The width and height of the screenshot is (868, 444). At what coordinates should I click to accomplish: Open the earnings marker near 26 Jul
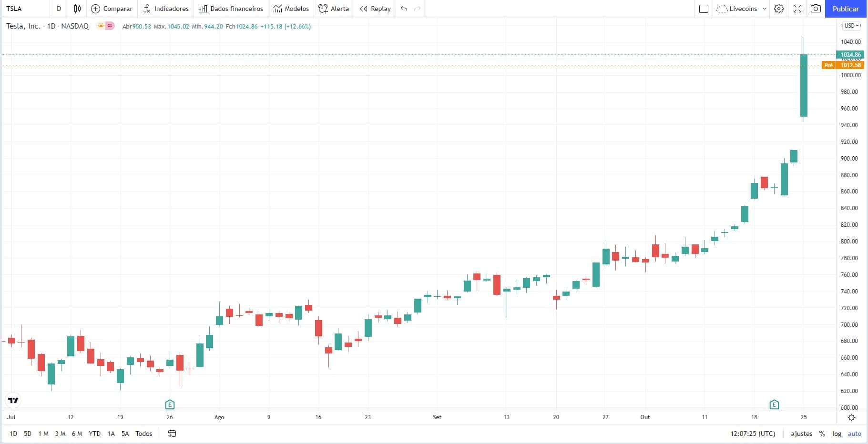click(x=170, y=405)
